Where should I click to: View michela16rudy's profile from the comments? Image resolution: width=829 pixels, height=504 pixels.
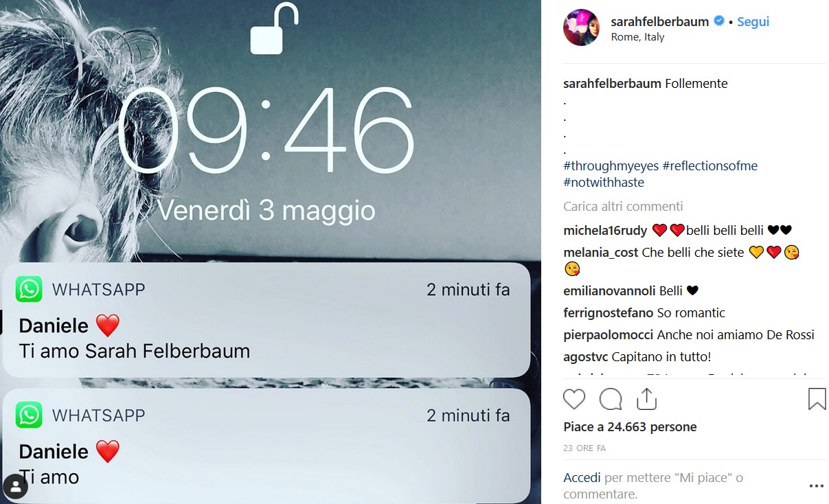[x=606, y=230]
